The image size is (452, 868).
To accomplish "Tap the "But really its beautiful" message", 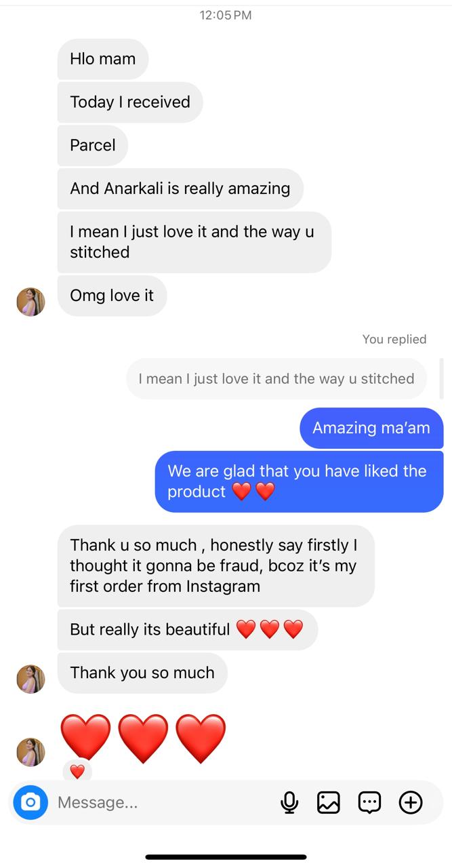I will (186, 629).
